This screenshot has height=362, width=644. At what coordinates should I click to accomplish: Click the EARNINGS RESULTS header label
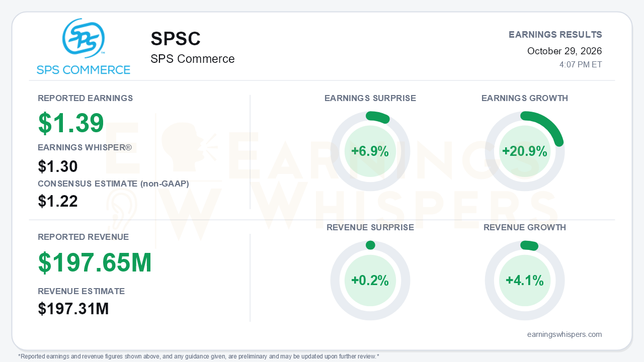point(555,35)
